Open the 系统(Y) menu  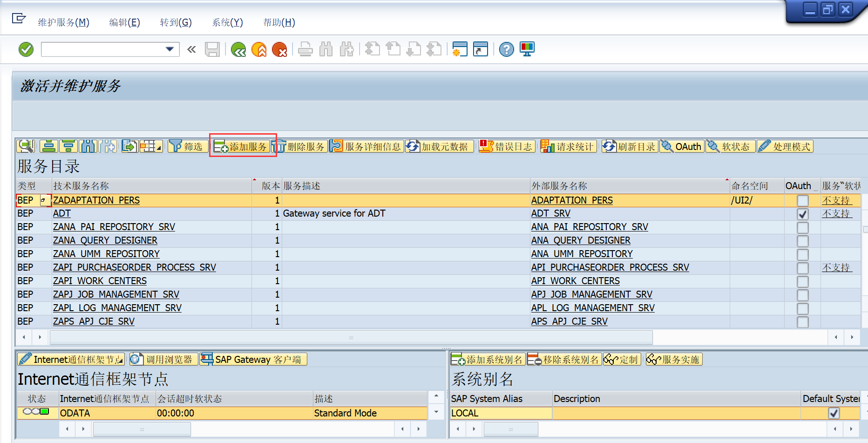pyautogui.click(x=227, y=22)
